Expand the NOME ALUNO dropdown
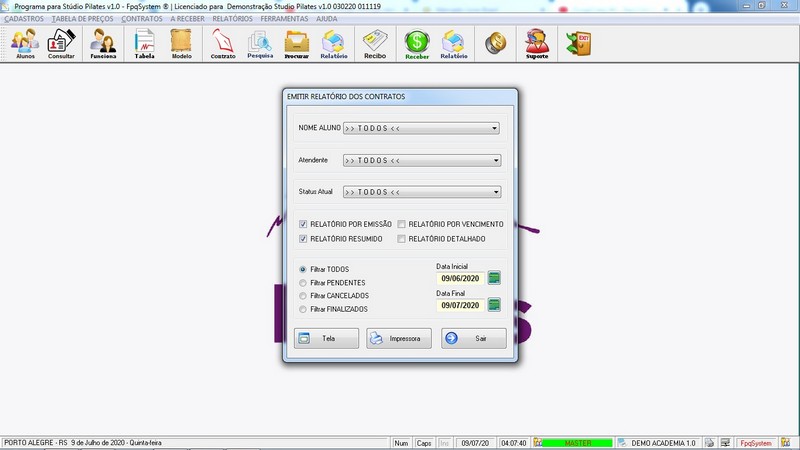The image size is (800, 450). (x=494, y=128)
